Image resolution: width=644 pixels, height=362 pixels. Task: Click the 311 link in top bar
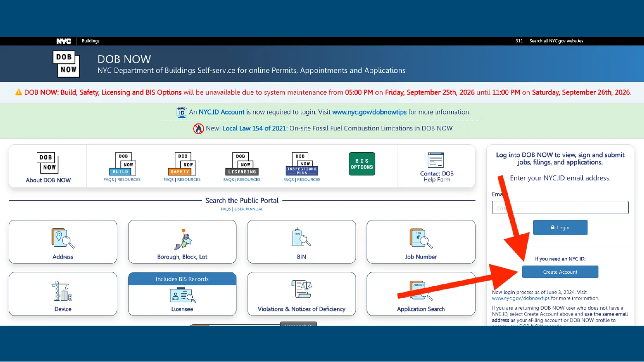point(519,41)
